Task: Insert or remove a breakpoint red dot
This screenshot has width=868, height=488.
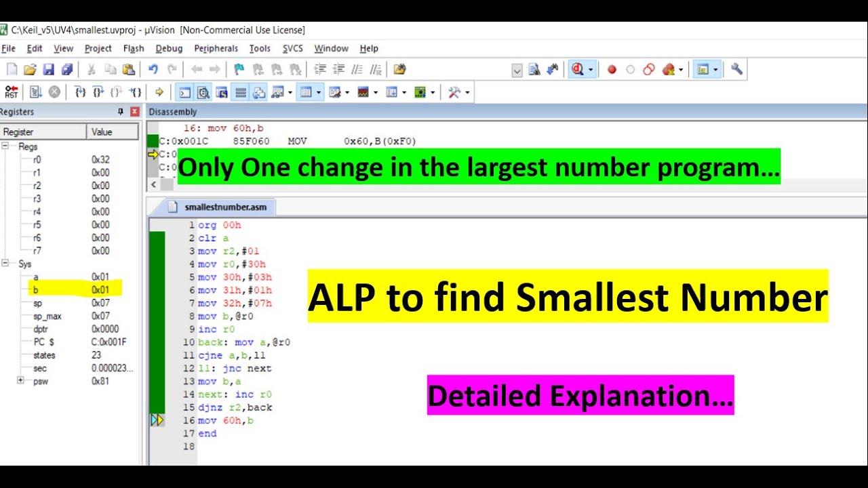Action: (612, 69)
